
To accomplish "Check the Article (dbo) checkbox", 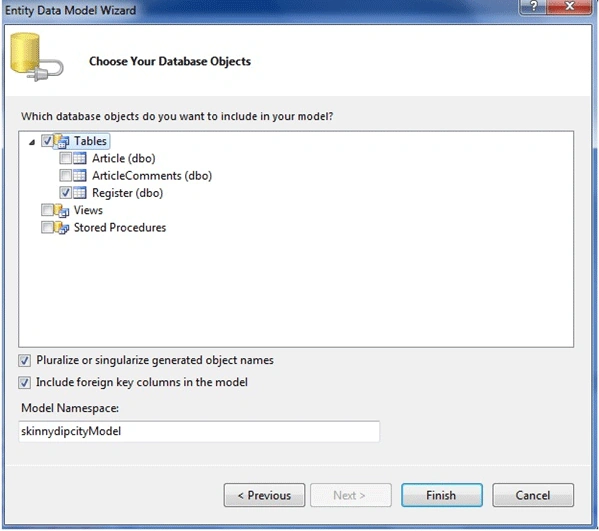I will [x=65, y=158].
